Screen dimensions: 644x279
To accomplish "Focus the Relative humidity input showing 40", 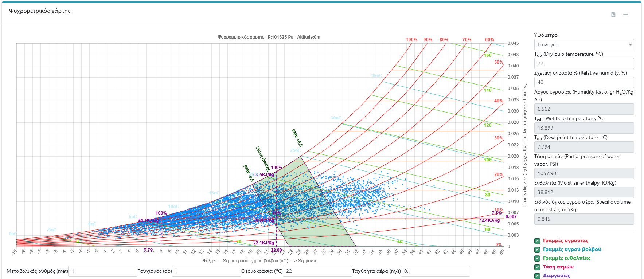I will [x=584, y=82].
